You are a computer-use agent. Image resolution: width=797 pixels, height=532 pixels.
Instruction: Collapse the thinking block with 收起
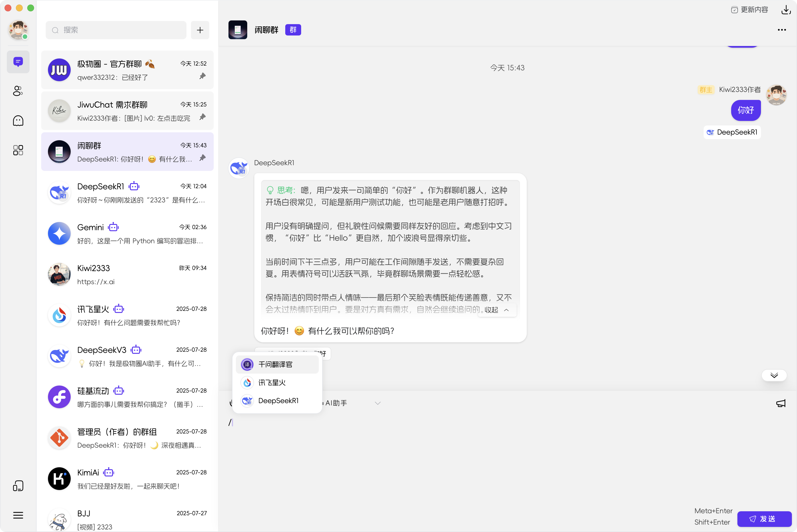coord(497,310)
